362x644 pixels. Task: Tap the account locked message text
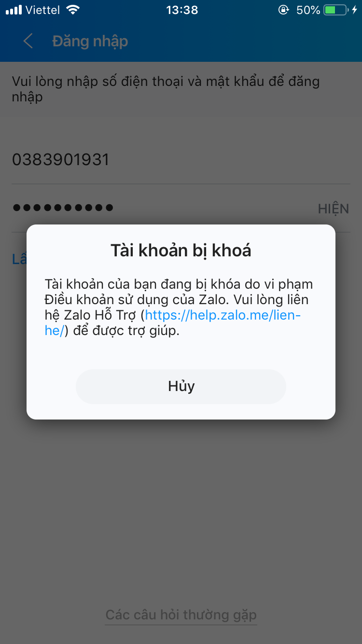tap(177, 308)
